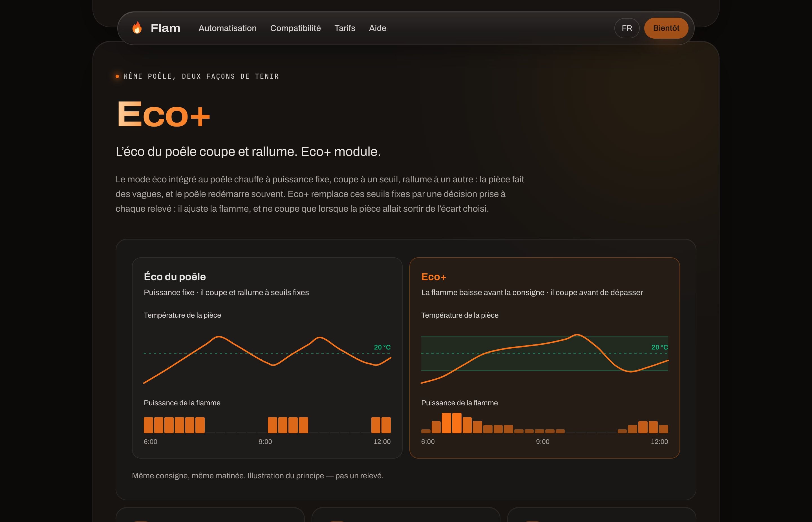Click caption 'Même consigne, même matinée'
This screenshot has width=812, height=522.
click(x=258, y=475)
